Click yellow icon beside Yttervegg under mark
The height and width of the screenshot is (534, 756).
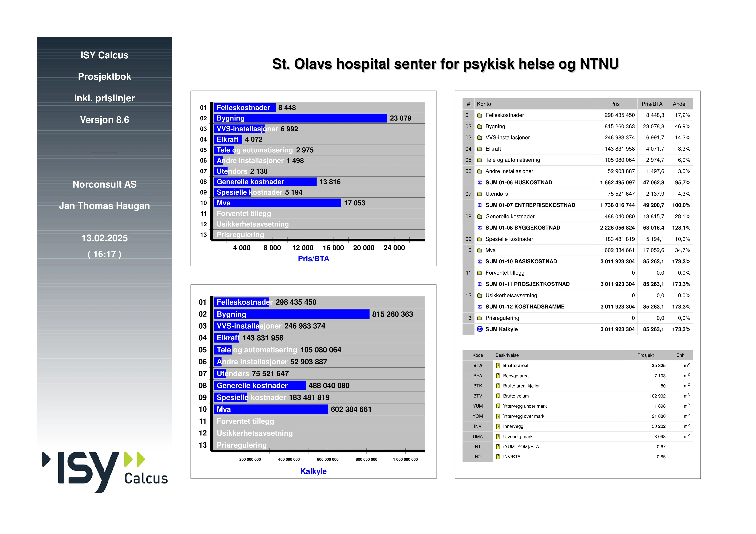(x=498, y=406)
